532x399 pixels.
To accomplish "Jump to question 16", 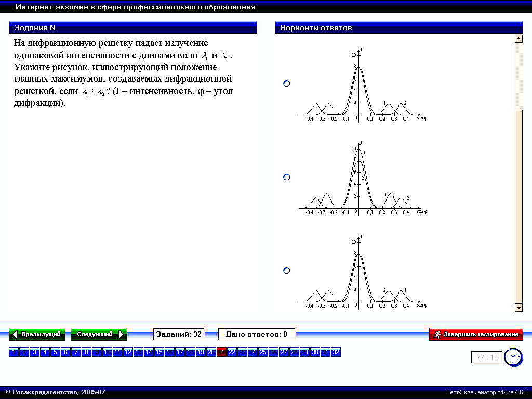I will coord(170,352).
